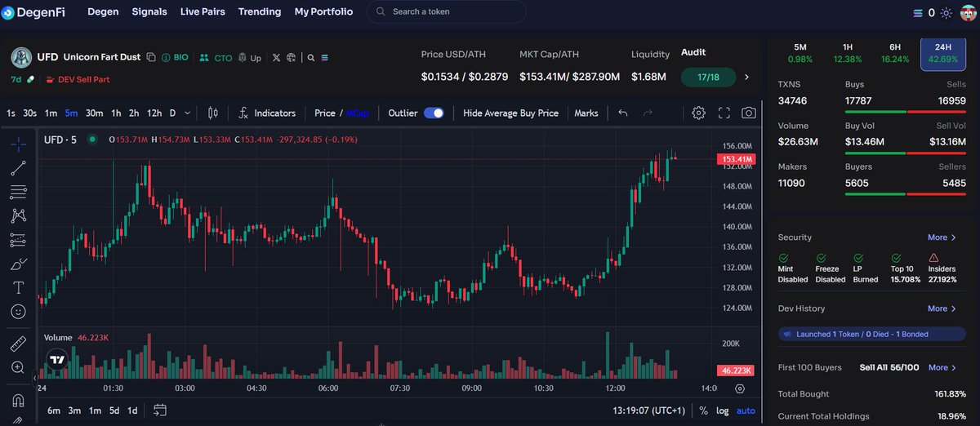
Task: Toggle Hide Average Buy Price
Action: (x=510, y=113)
